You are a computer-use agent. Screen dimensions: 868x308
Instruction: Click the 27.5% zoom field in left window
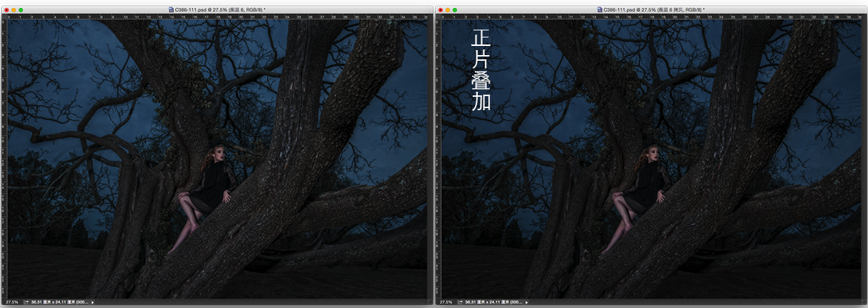click(11, 302)
